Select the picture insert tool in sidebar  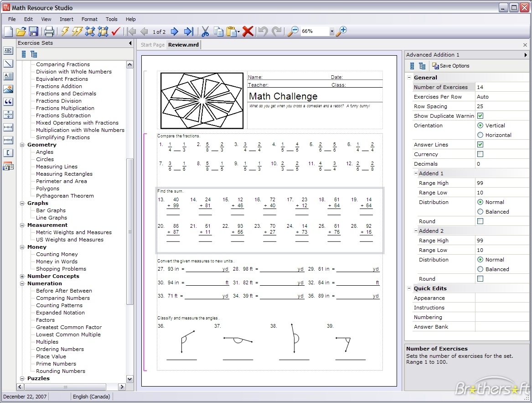click(8, 89)
